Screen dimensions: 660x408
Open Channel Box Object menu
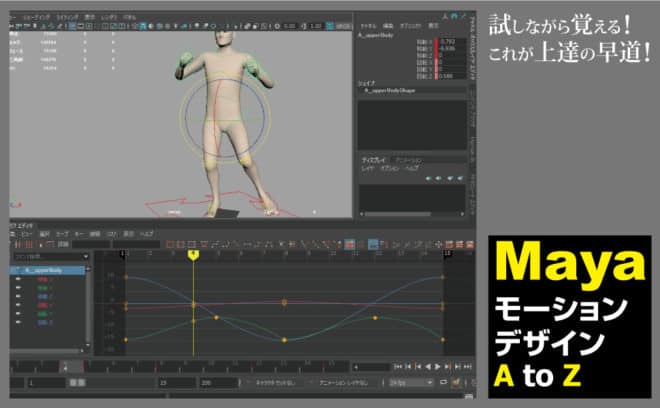410,26
